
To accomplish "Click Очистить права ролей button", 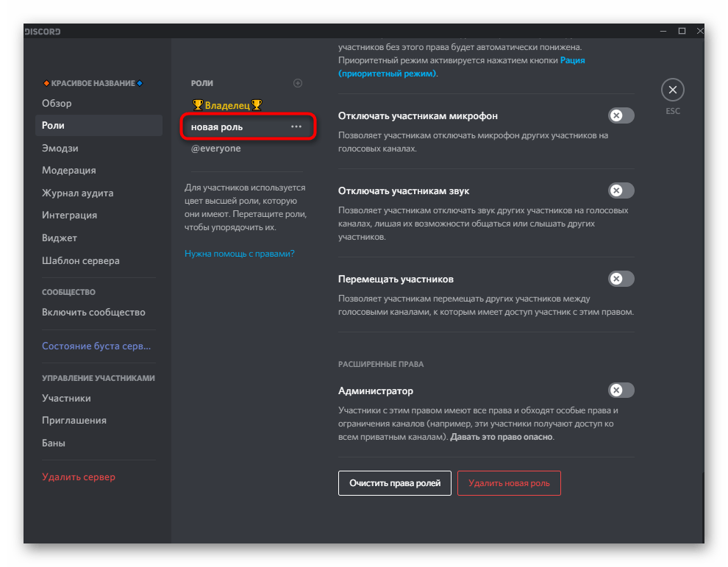I will coord(394,483).
